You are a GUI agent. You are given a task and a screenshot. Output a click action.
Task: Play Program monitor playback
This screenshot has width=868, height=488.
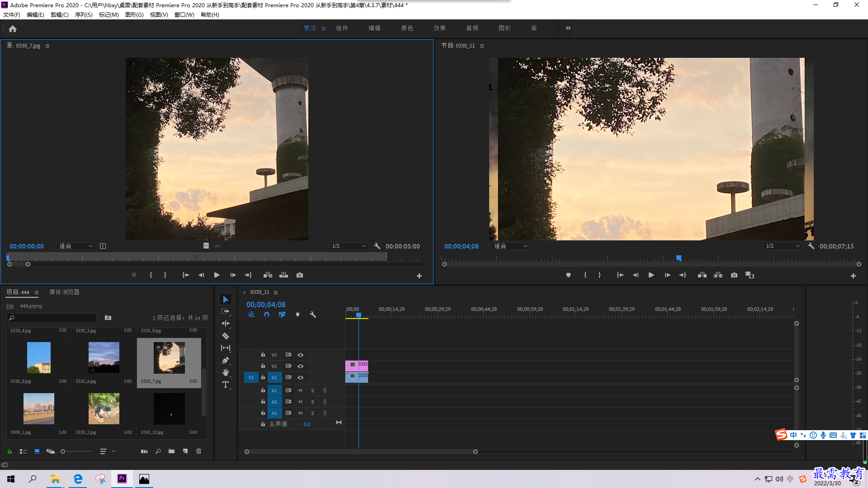click(651, 275)
